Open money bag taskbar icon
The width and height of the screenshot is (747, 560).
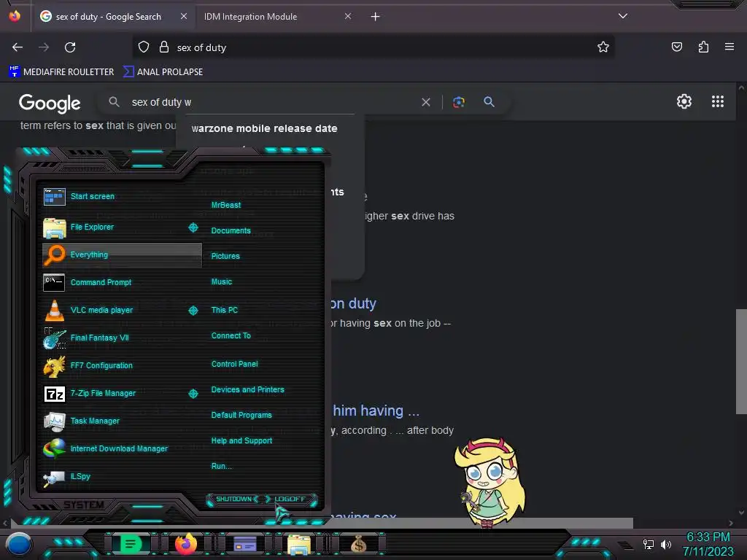pos(358,544)
